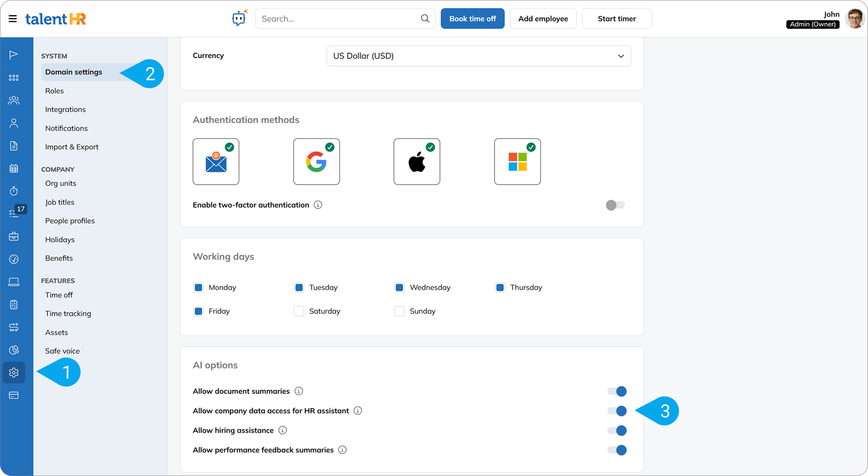Image resolution: width=868 pixels, height=476 pixels.
Task: Go to Notifications settings
Action: 66,128
